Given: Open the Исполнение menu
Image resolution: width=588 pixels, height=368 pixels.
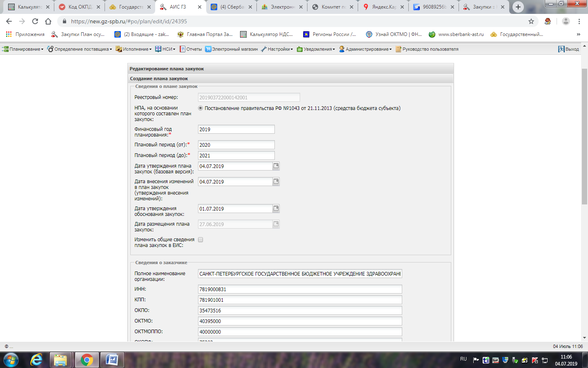Looking at the screenshot, I should coord(134,49).
